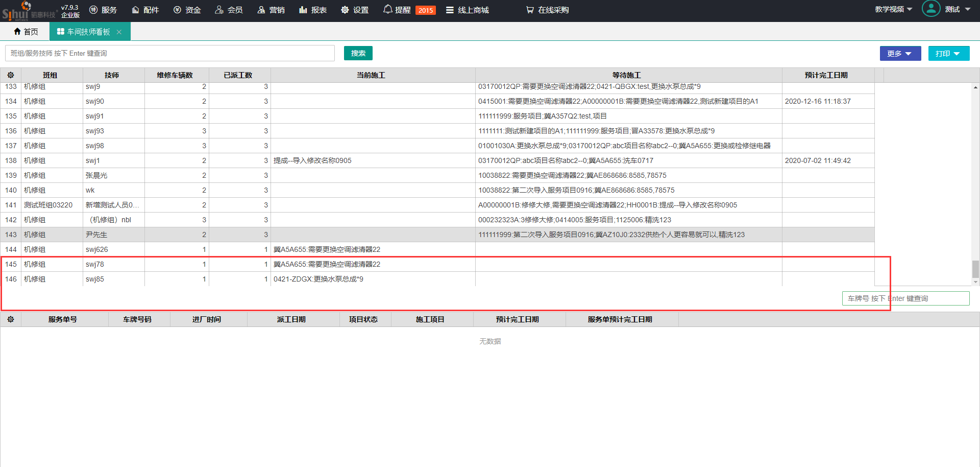The width and height of the screenshot is (980, 467).
Task: Expand the 更多 dropdown button
Action: (x=900, y=54)
